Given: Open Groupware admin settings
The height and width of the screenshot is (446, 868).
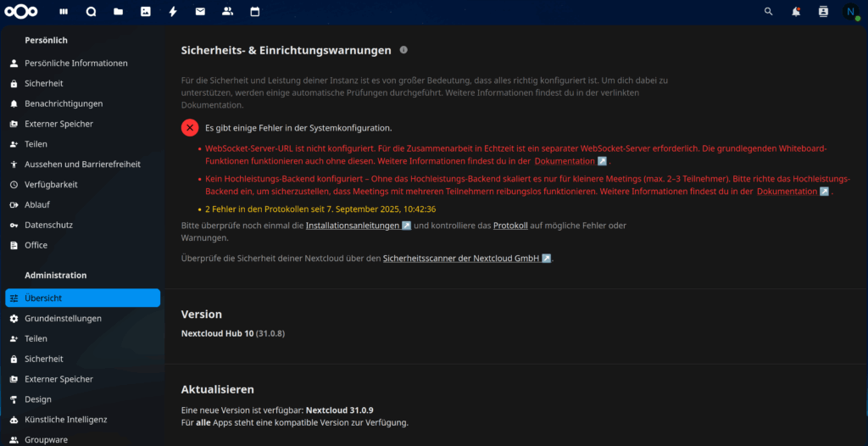Looking at the screenshot, I should coord(83,440).
